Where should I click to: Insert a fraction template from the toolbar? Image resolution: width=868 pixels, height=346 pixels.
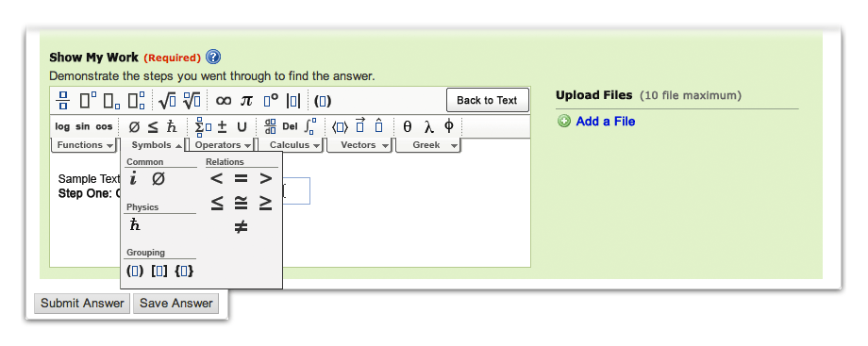pyautogui.click(x=63, y=101)
